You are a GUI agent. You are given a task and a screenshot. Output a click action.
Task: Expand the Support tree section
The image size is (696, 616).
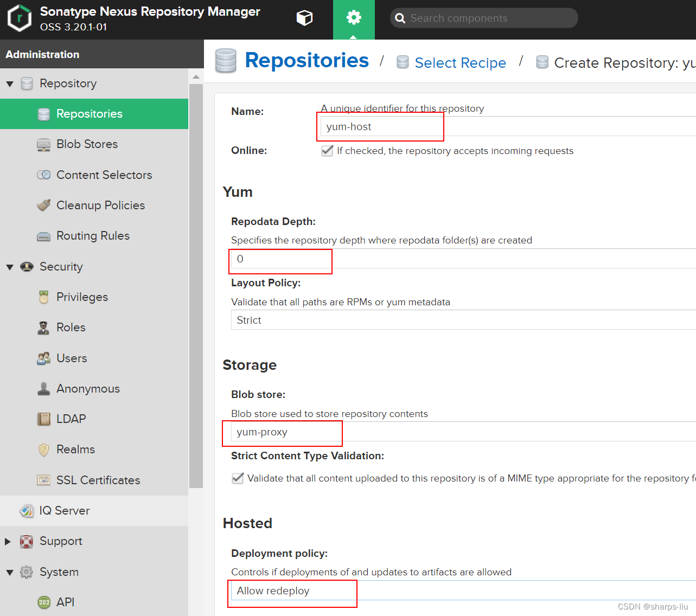tap(8, 542)
